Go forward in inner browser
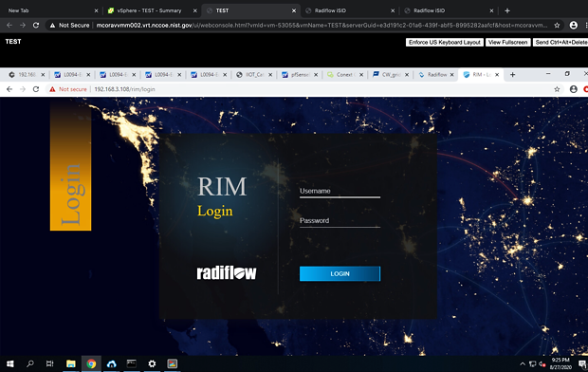Image resolution: width=588 pixels, height=372 pixels. [23, 89]
